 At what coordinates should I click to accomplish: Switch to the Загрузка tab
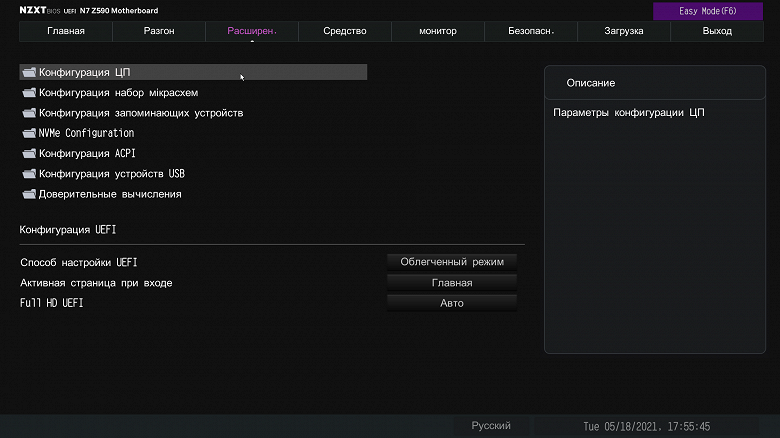624,31
